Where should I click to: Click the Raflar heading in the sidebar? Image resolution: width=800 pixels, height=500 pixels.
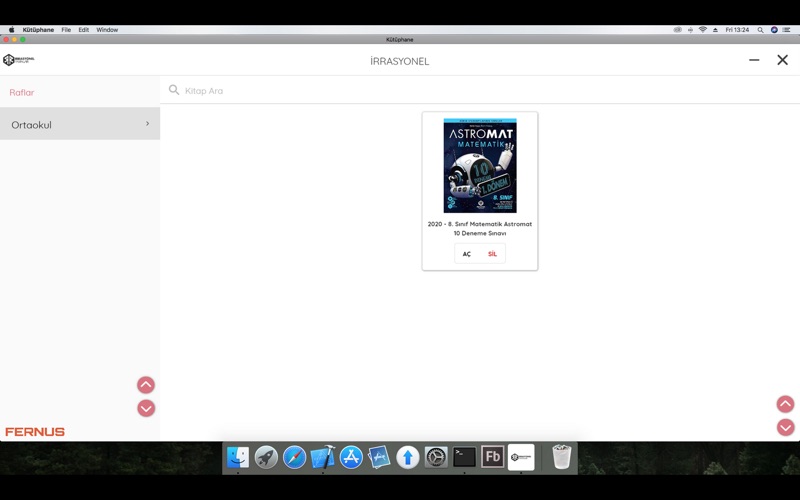[21, 92]
